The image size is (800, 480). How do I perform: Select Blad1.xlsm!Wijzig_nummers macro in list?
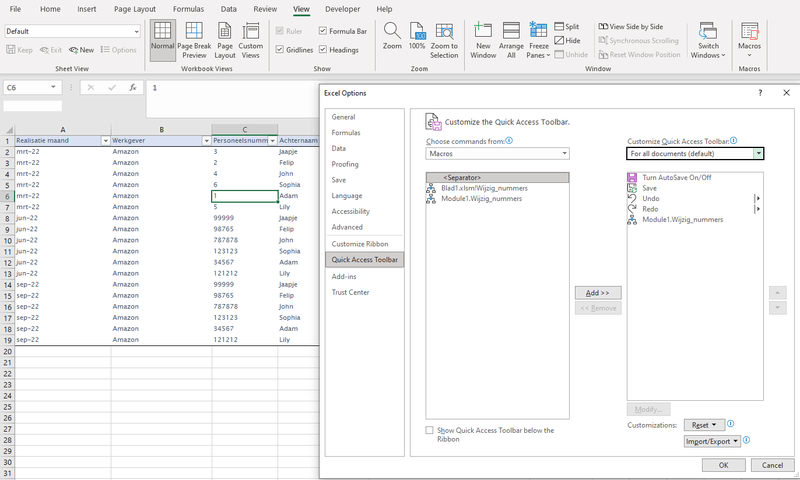tap(484, 187)
